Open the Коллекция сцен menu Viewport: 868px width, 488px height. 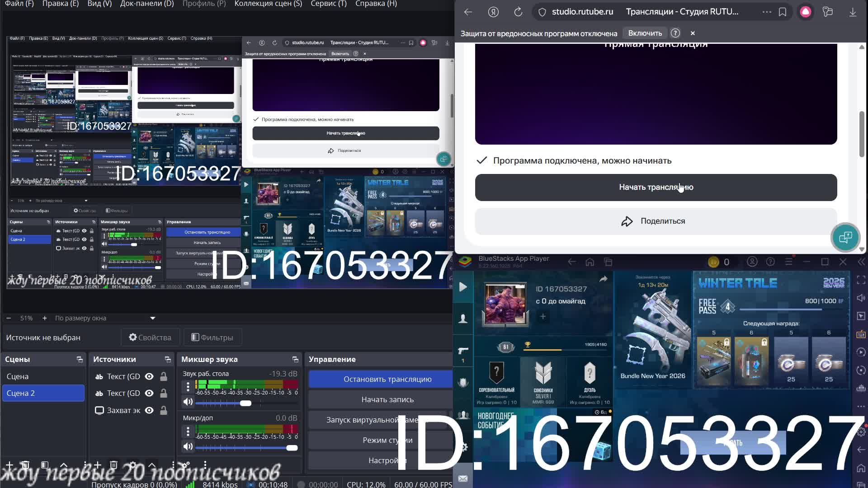(x=268, y=4)
